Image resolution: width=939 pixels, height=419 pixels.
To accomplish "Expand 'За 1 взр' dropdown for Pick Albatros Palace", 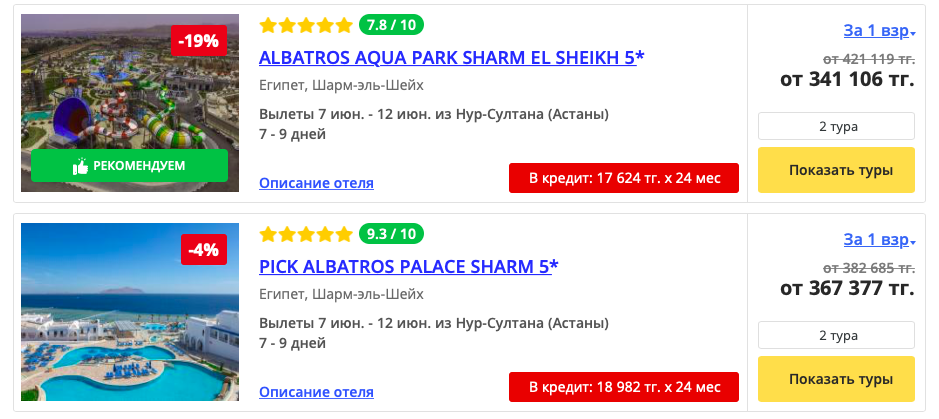I will 880,239.
